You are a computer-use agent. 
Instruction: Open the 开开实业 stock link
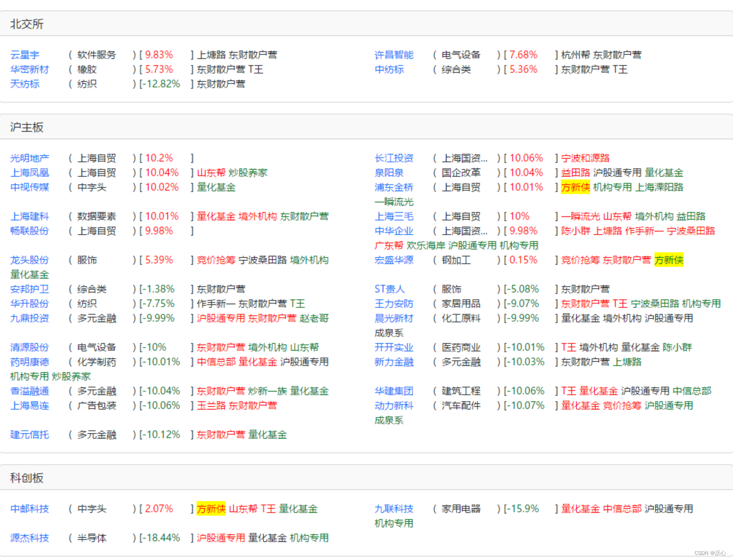tap(394, 347)
